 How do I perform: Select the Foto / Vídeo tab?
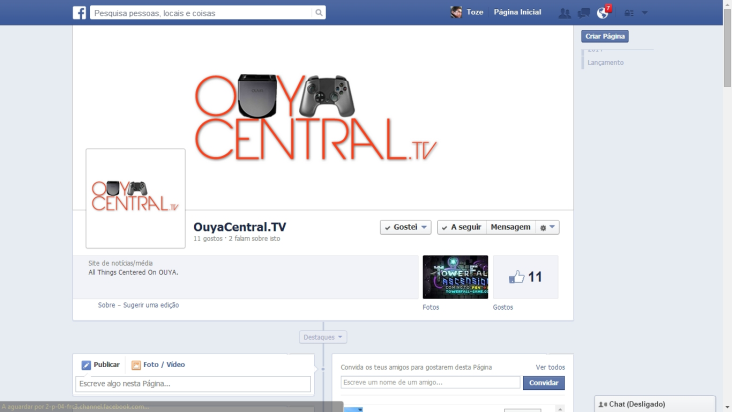point(158,364)
